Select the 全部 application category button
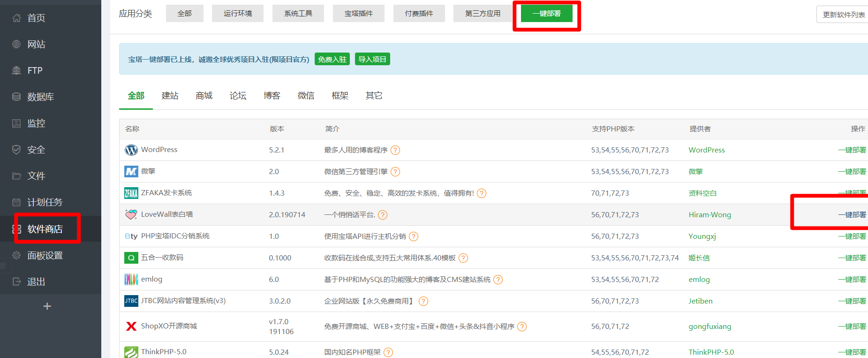 coord(185,14)
